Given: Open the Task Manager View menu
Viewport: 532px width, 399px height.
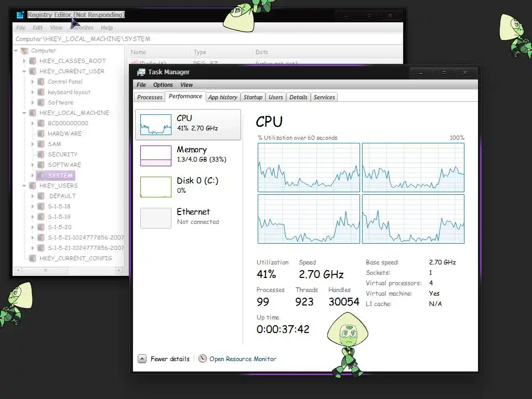Looking at the screenshot, I should pos(187,85).
